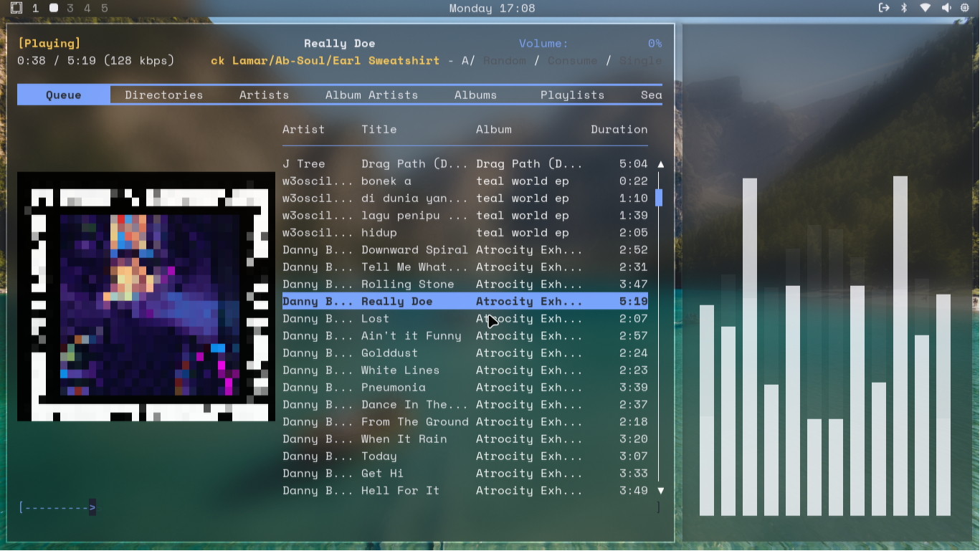Click the queue scrollbar up arrow
Image resolution: width=980 pixels, height=551 pixels.
tap(660, 164)
